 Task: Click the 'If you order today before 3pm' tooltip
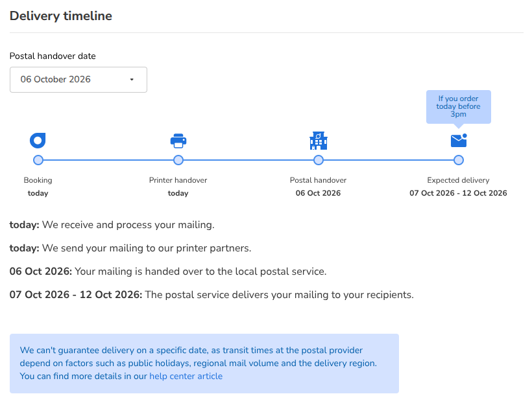coord(459,107)
